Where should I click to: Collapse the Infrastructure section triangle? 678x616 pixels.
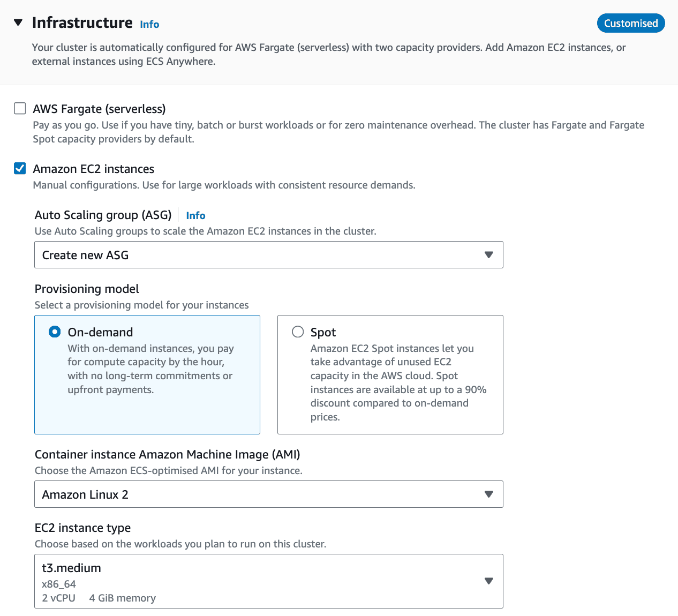(18, 22)
